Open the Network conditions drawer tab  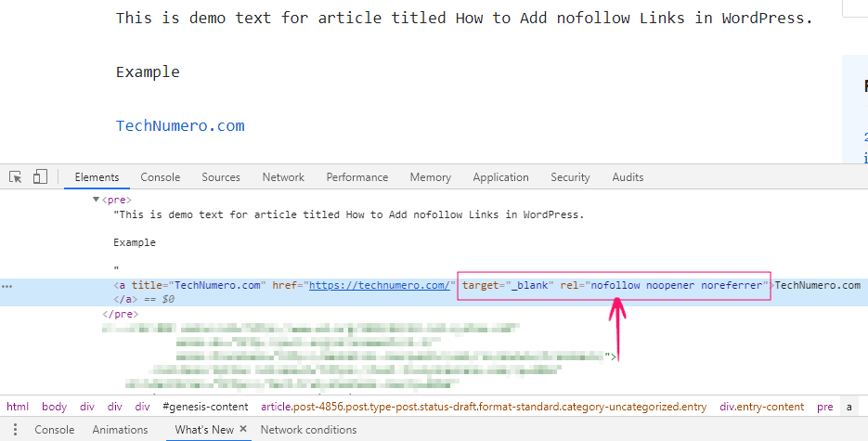click(308, 429)
